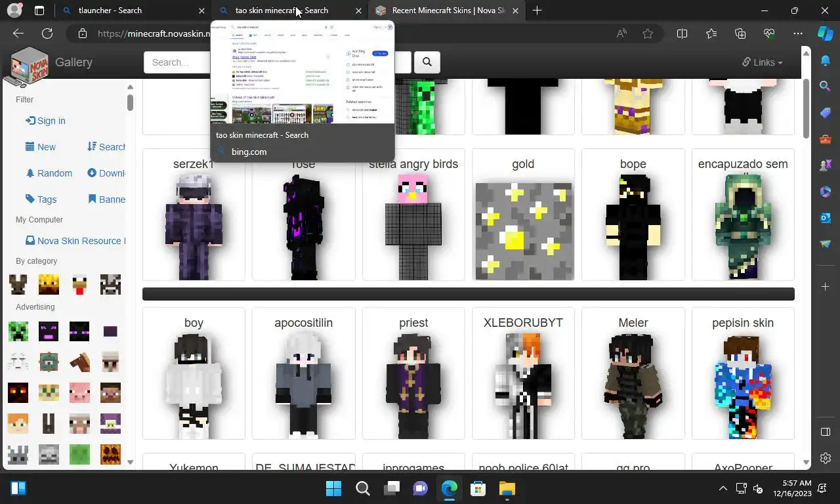Open the Copilot sidebar
The width and height of the screenshot is (840, 504).
pyautogui.click(x=825, y=33)
